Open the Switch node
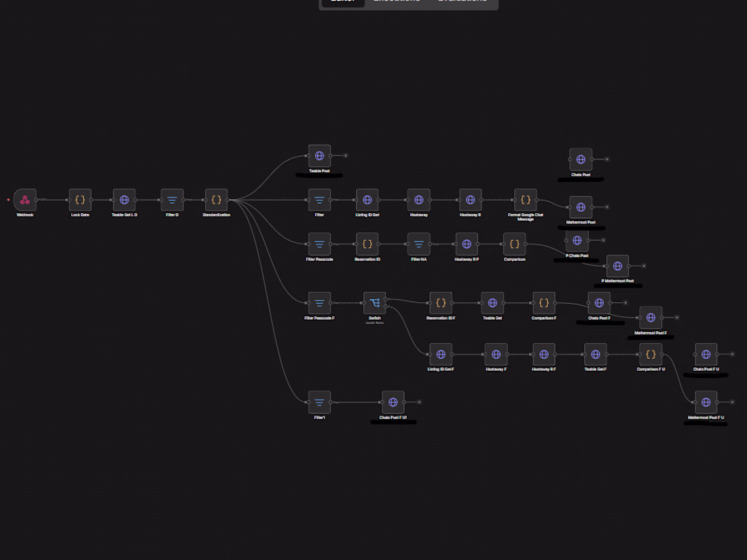This screenshot has height=560, width=747. click(x=374, y=303)
